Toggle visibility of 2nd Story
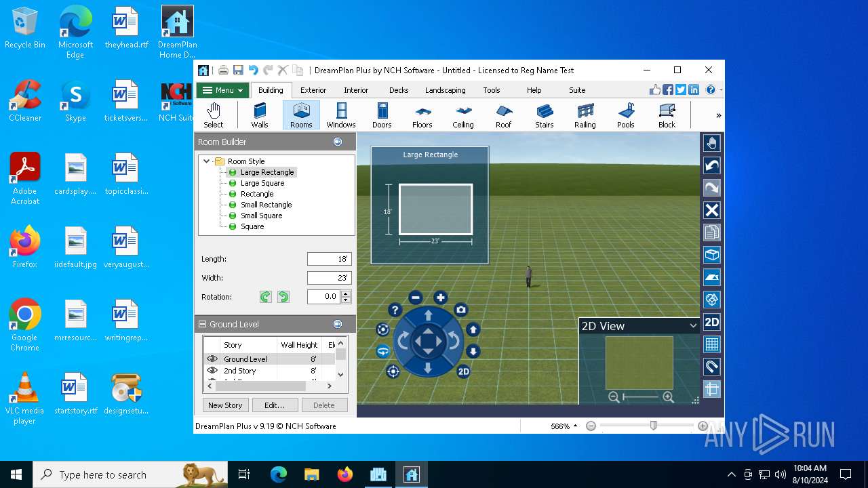Screen dimensions: 868x488 click(212, 371)
